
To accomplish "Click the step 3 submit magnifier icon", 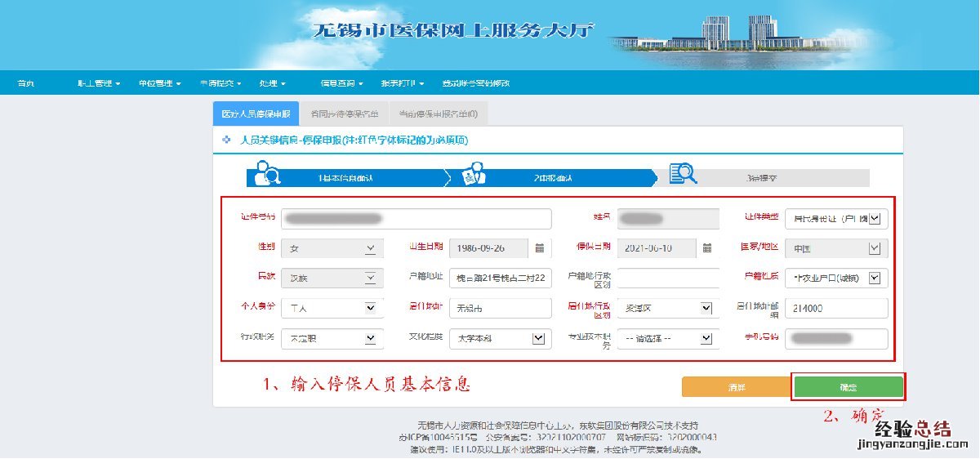I will pos(682,173).
